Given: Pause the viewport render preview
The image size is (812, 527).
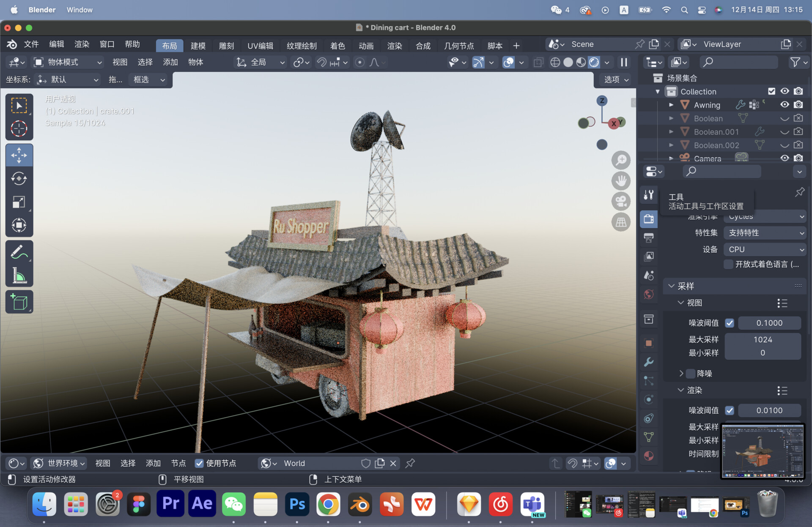Looking at the screenshot, I should [x=624, y=63].
